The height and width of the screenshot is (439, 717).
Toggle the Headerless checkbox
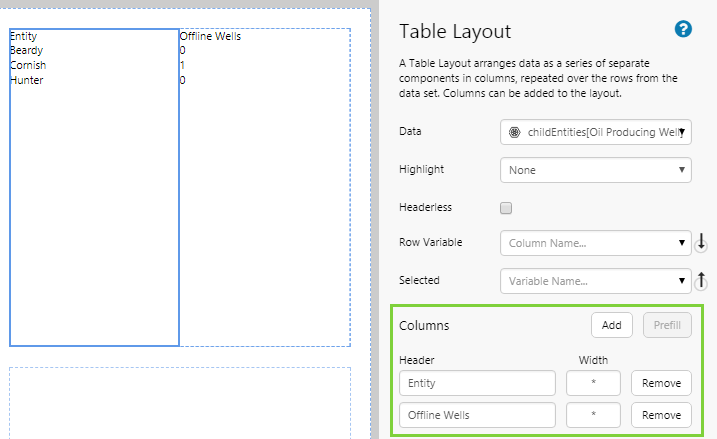pos(506,208)
